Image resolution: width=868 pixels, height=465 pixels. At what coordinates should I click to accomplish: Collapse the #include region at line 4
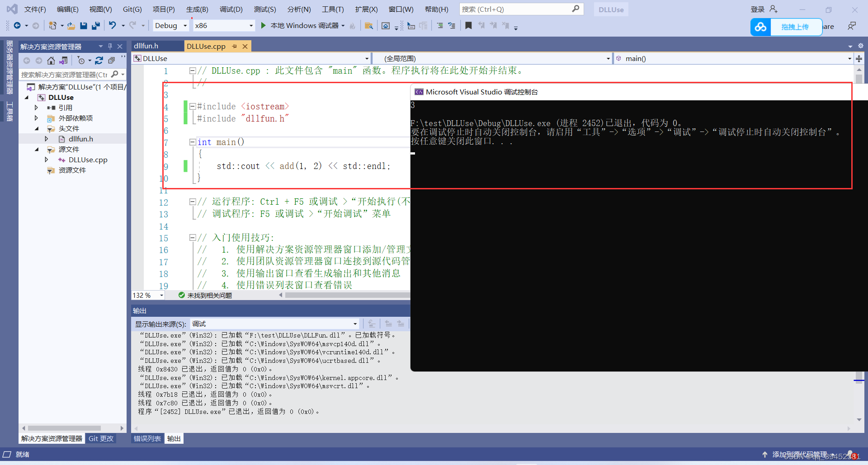click(x=192, y=107)
